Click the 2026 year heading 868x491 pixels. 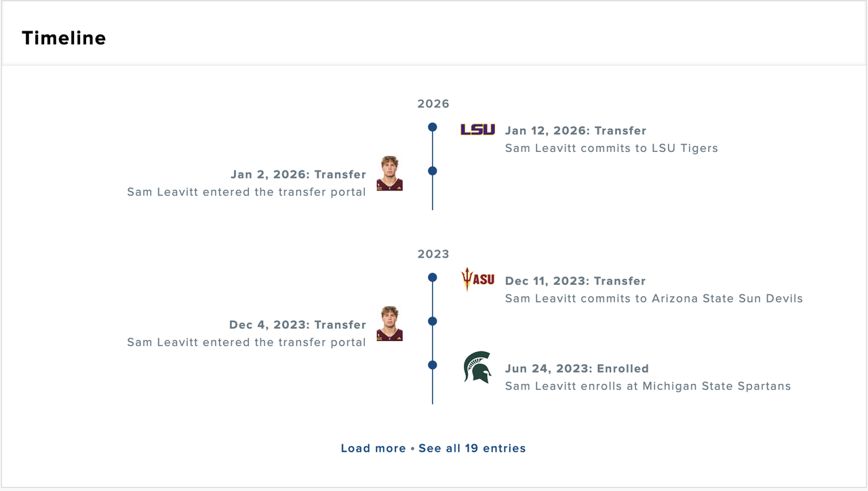(433, 104)
